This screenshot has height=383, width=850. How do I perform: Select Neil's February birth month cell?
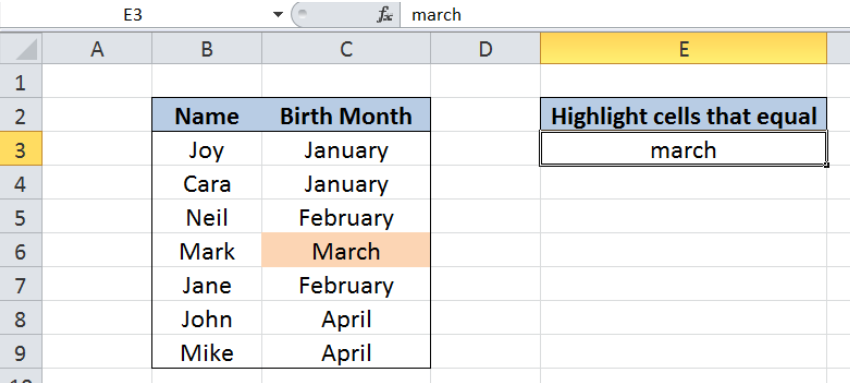point(346,217)
